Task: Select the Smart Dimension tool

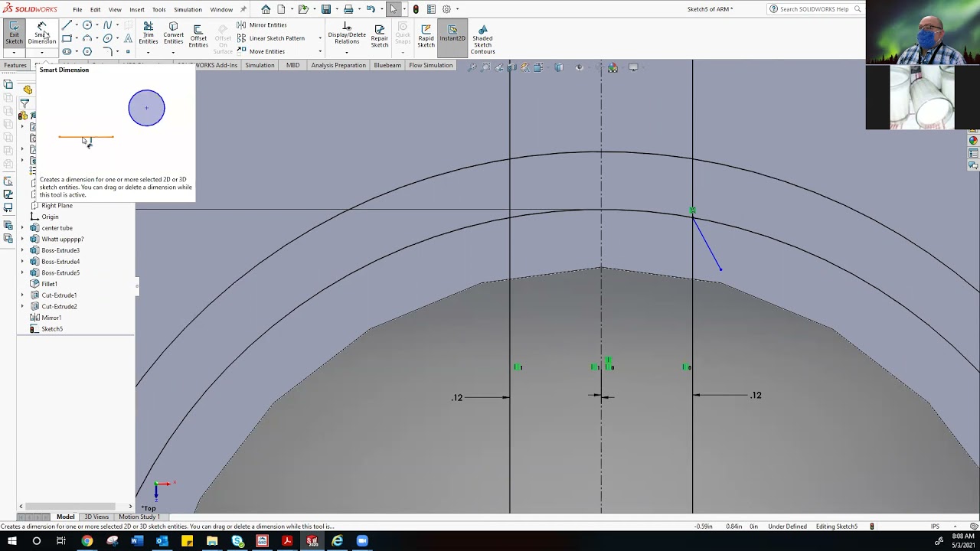Action: (42, 32)
